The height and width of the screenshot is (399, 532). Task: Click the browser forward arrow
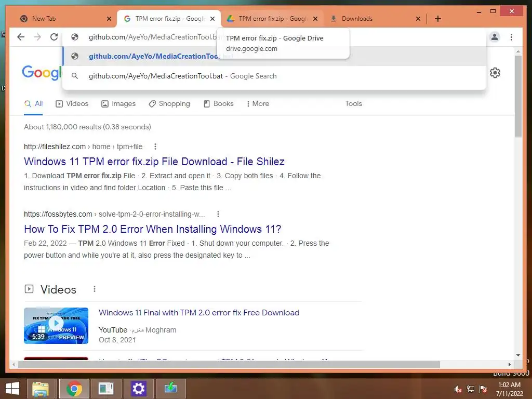pos(37,37)
